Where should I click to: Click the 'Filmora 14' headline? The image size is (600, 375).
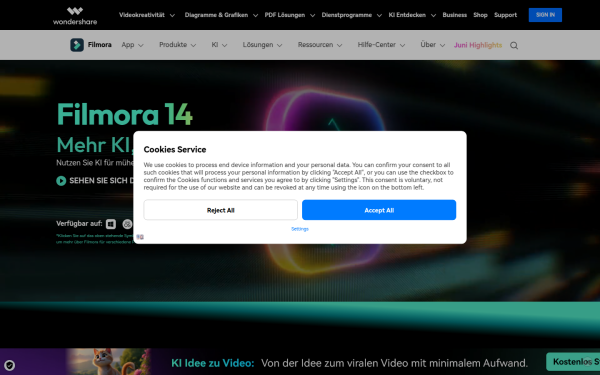125,114
